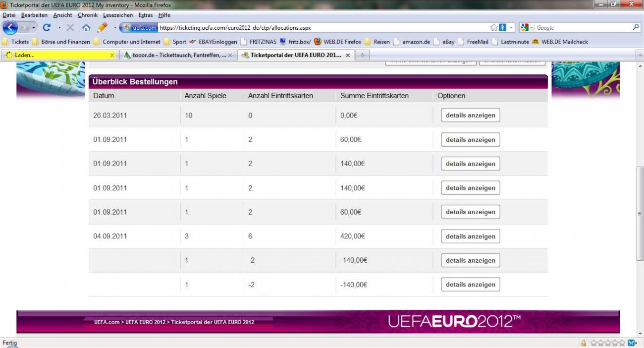Show details for the 26.03.2011 order

pyautogui.click(x=470, y=115)
